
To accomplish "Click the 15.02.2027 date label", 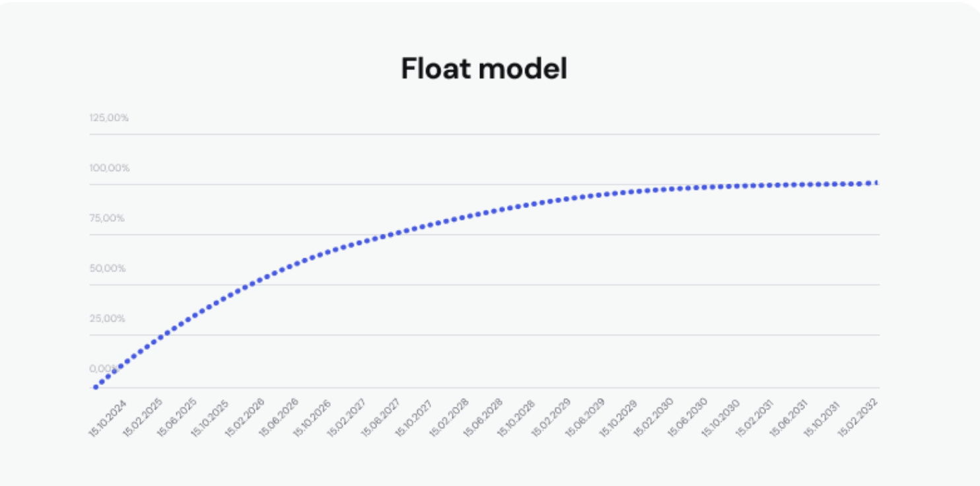I will click(346, 418).
